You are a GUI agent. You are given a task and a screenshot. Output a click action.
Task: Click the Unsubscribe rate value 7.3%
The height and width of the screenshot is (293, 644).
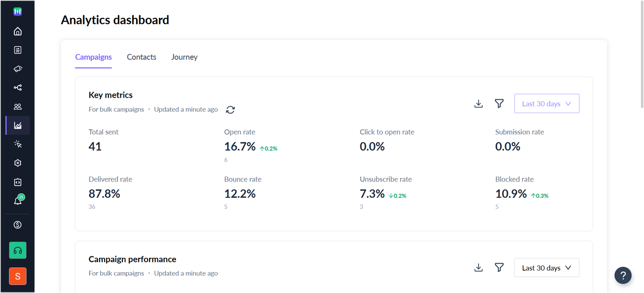pyautogui.click(x=372, y=194)
